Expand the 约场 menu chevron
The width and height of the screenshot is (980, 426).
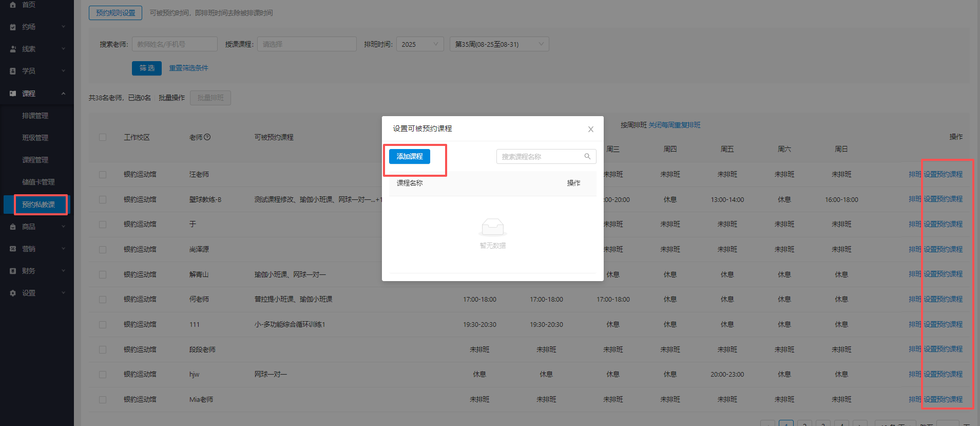[63, 27]
